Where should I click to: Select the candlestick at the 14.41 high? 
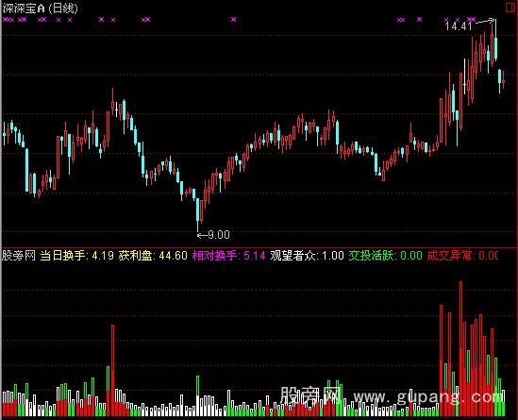click(x=495, y=41)
